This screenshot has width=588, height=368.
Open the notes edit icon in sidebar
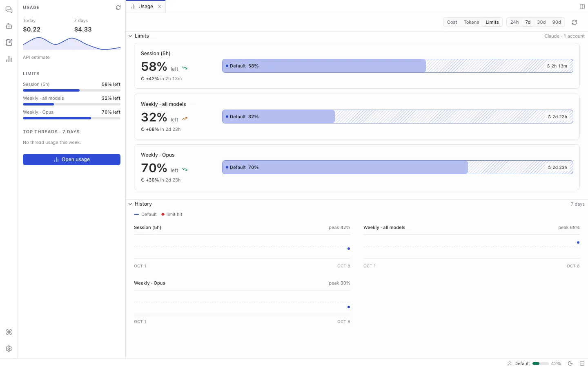pyautogui.click(x=9, y=43)
